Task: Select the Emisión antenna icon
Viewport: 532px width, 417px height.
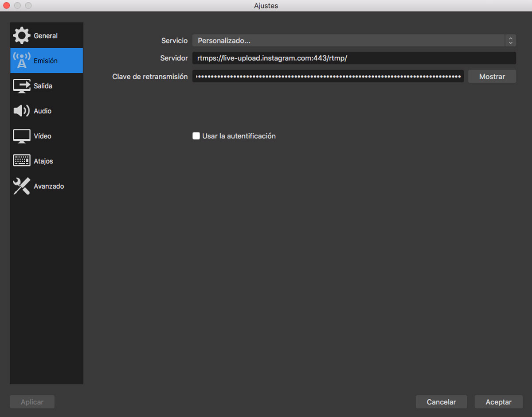Action: click(22, 61)
